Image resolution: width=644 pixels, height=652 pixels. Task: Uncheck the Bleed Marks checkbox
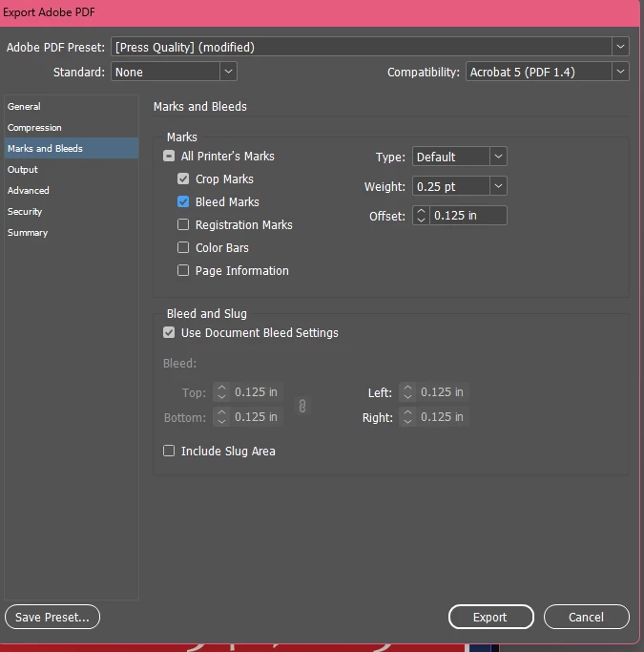click(183, 201)
